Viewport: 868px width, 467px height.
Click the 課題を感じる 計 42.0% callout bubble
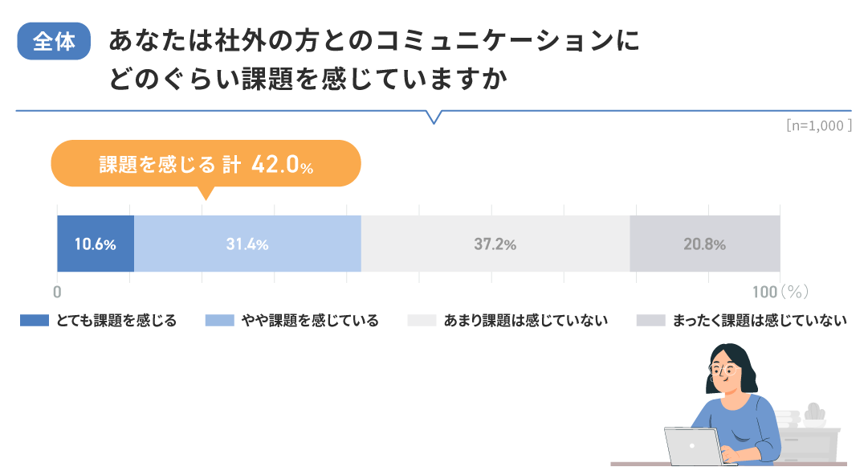click(206, 164)
